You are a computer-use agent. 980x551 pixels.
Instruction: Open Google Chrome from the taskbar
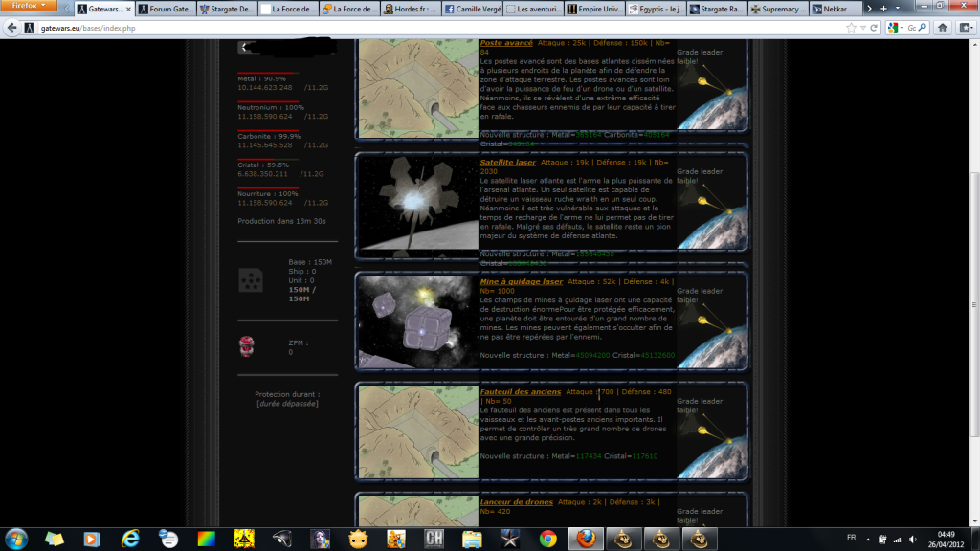point(547,539)
